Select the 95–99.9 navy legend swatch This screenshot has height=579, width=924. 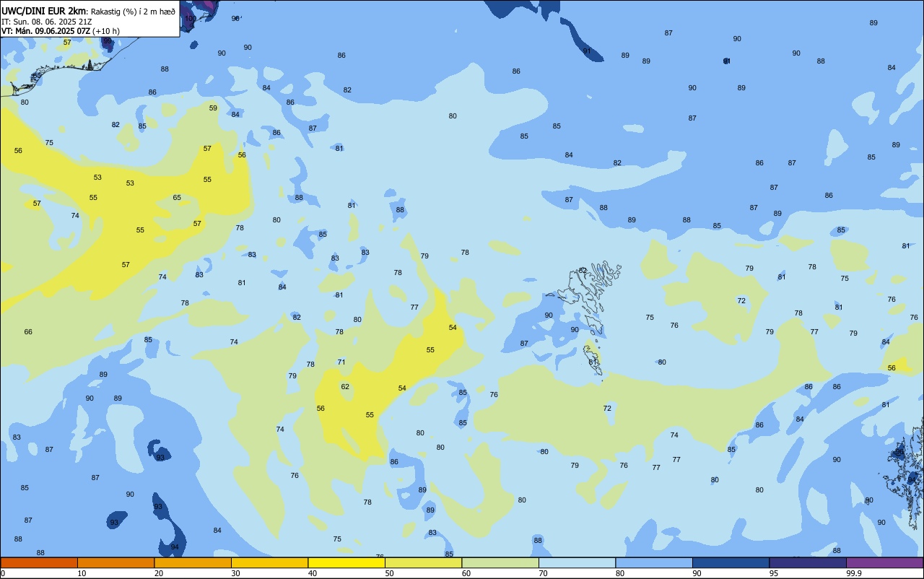click(x=808, y=562)
